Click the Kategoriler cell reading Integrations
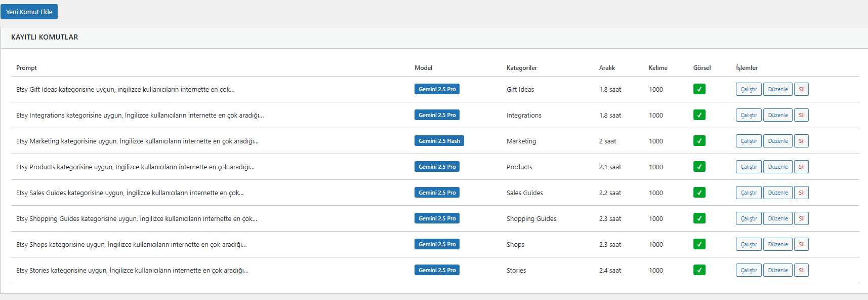Image resolution: width=868 pixels, height=300 pixels. [524, 116]
